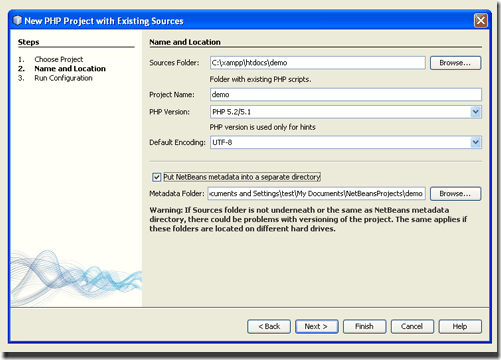Click inside the Sources Folder field
This screenshot has height=360, width=501.
[318, 63]
